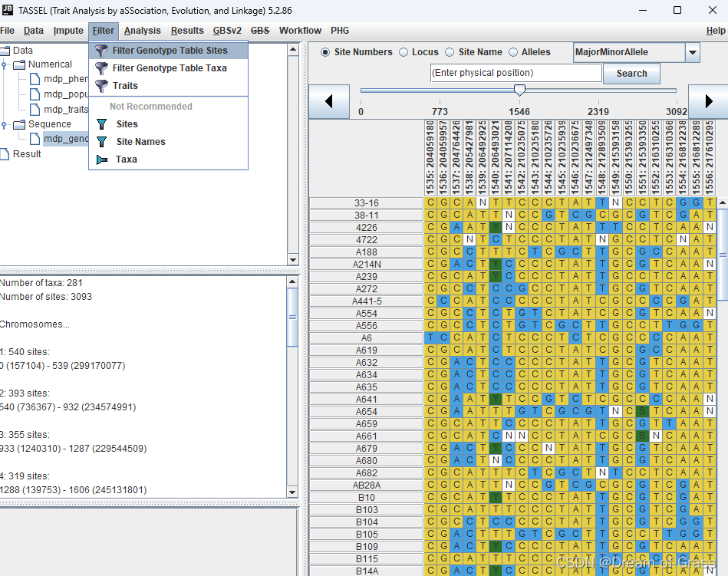
Task: Click the teal funnel icon beside Site Names
Action: 102,142
